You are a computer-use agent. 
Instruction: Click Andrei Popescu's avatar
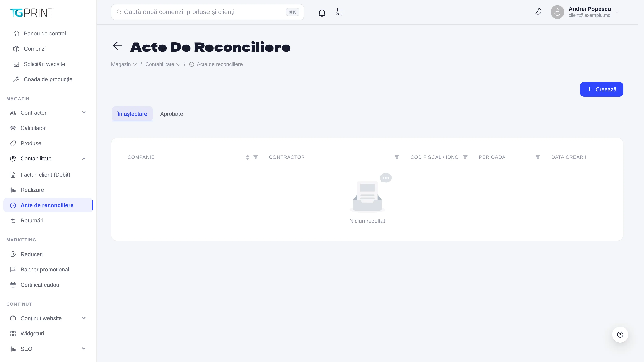tap(557, 12)
